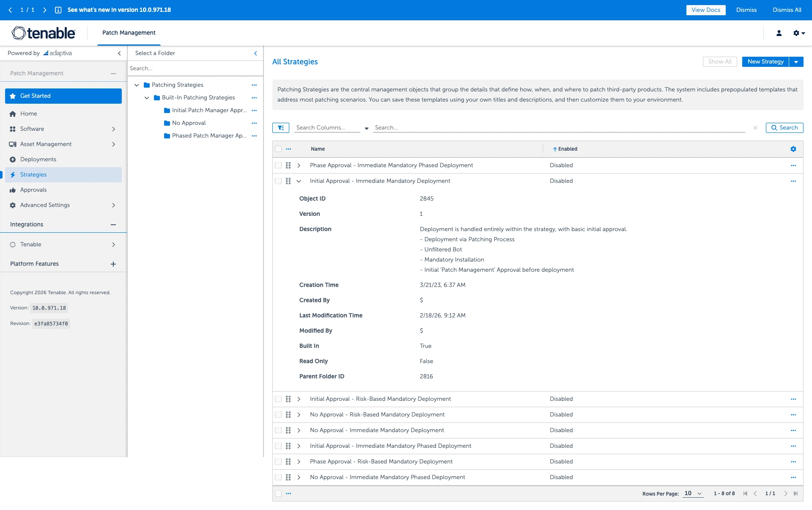Open Strategies in the sidebar
The width and height of the screenshot is (812, 510).
point(63,174)
